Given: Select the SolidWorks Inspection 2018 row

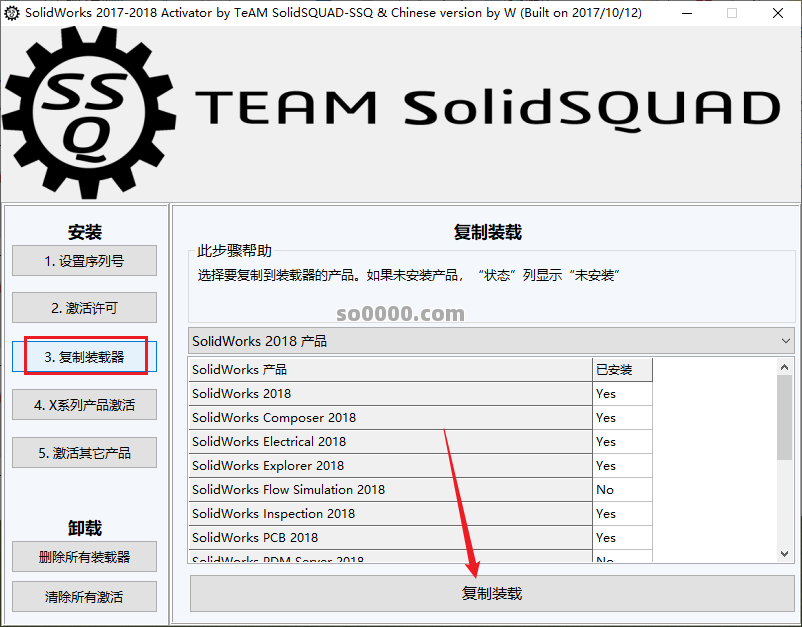Looking at the screenshot, I should point(420,513).
